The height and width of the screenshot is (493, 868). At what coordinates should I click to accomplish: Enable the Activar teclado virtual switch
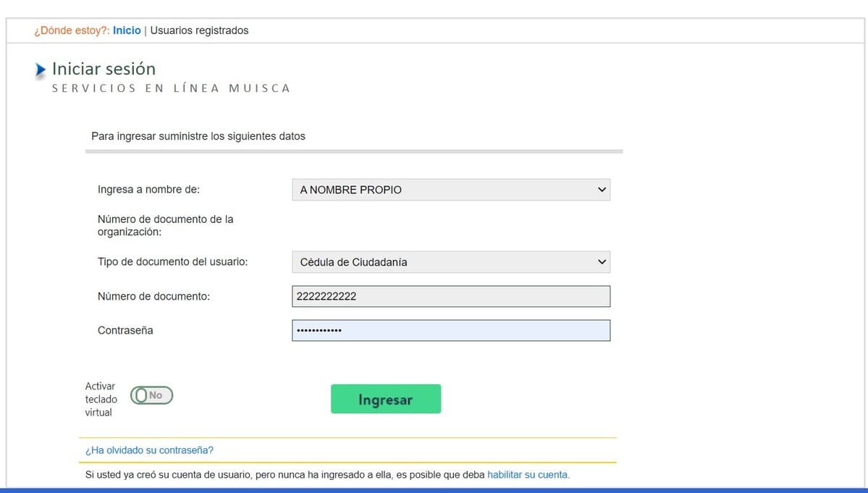pos(151,395)
